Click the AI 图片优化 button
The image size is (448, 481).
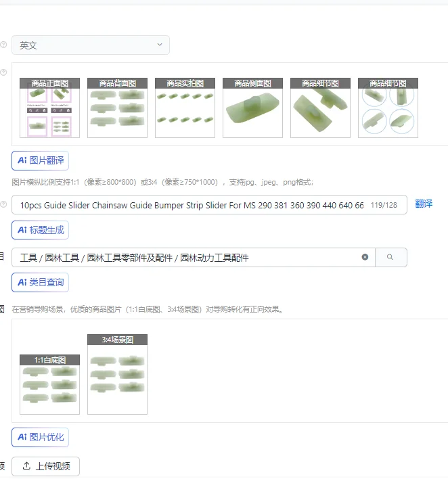pos(40,437)
